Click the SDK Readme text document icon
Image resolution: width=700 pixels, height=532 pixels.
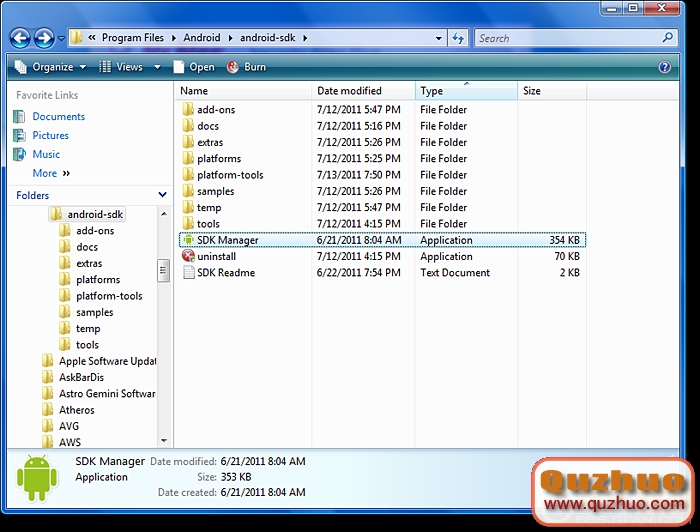[x=189, y=273]
